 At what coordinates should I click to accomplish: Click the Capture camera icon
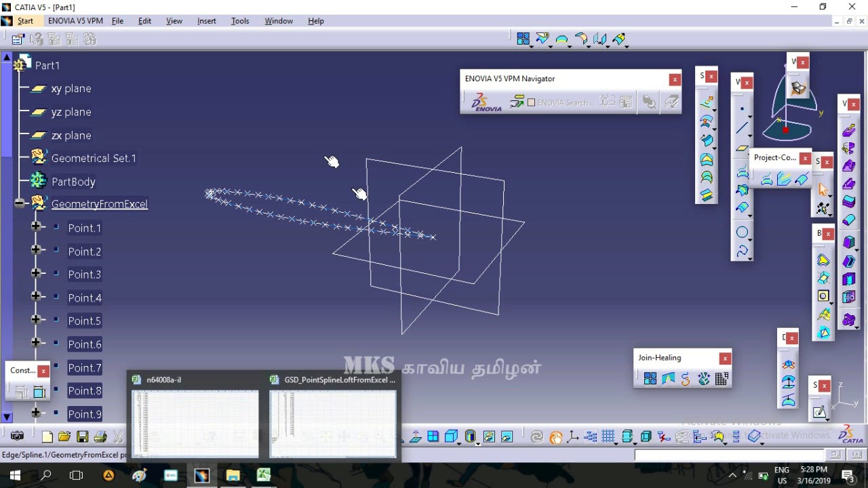pos(18,436)
